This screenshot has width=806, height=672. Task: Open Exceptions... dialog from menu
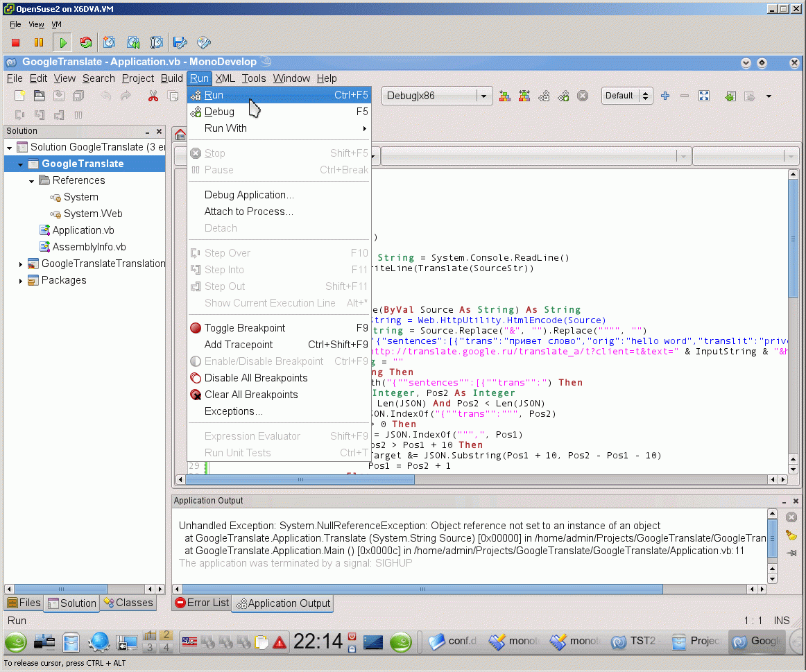point(279,411)
